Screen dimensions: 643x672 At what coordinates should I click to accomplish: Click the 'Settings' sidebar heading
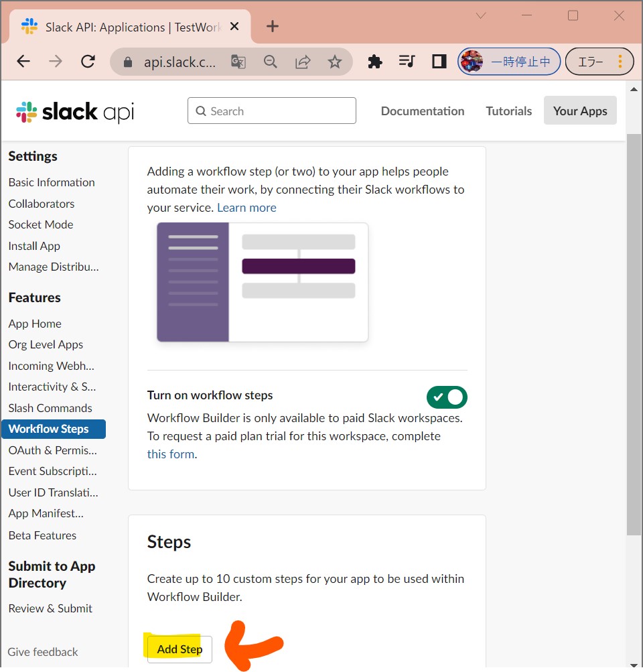tap(33, 156)
